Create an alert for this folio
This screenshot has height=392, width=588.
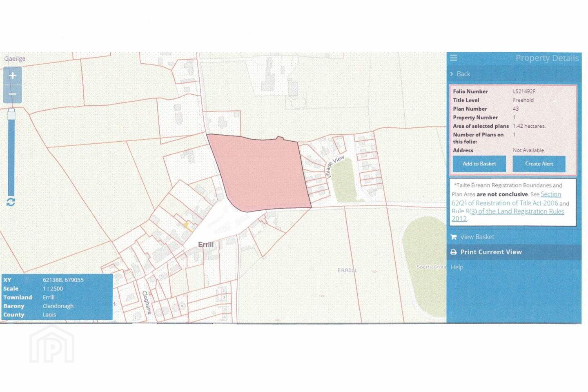[539, 164]
